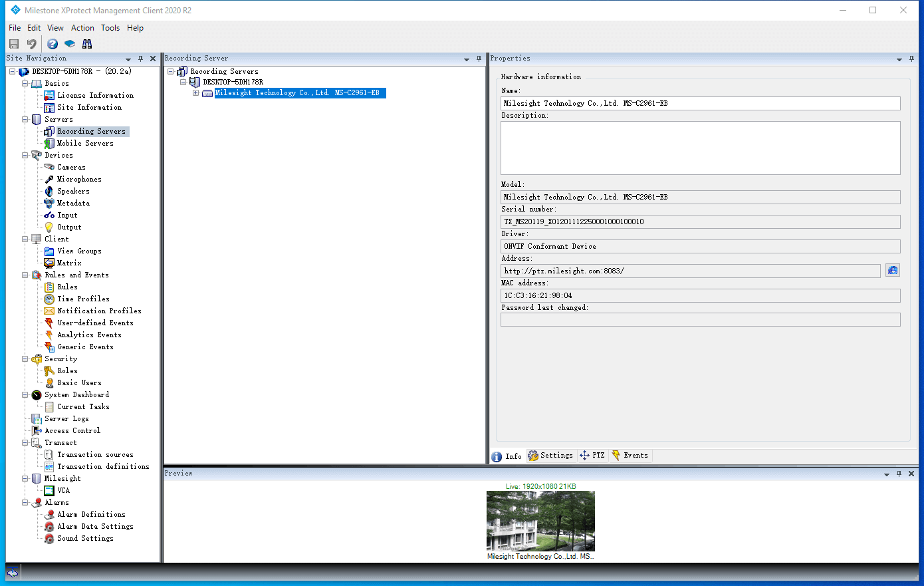Click the Microphones icon in navigation
924x586 pixels.
pos(49,179)
